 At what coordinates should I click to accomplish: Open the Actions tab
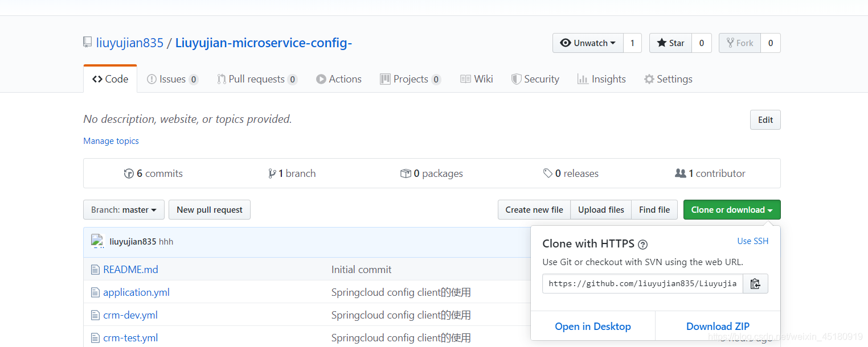click(339, 79)
